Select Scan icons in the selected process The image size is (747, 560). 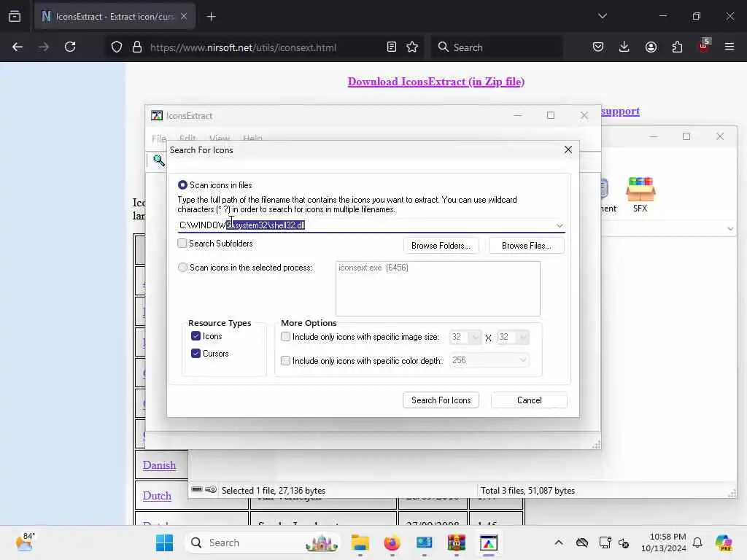(x=182, y=268)
